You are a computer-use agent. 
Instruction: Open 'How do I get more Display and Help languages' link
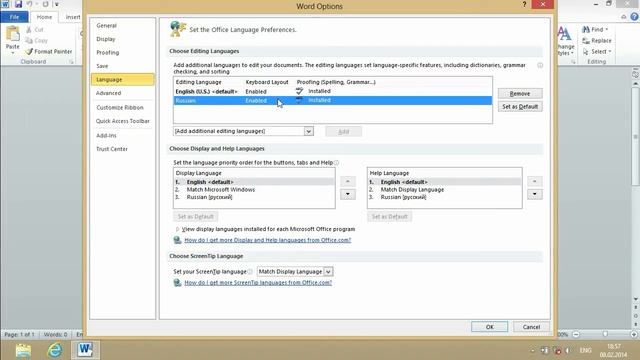click(267, 240)
